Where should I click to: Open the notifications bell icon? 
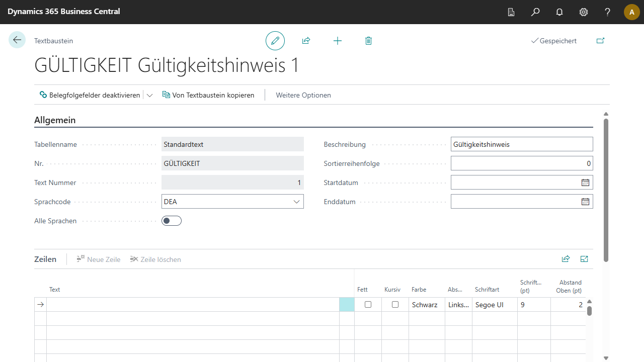559,12
